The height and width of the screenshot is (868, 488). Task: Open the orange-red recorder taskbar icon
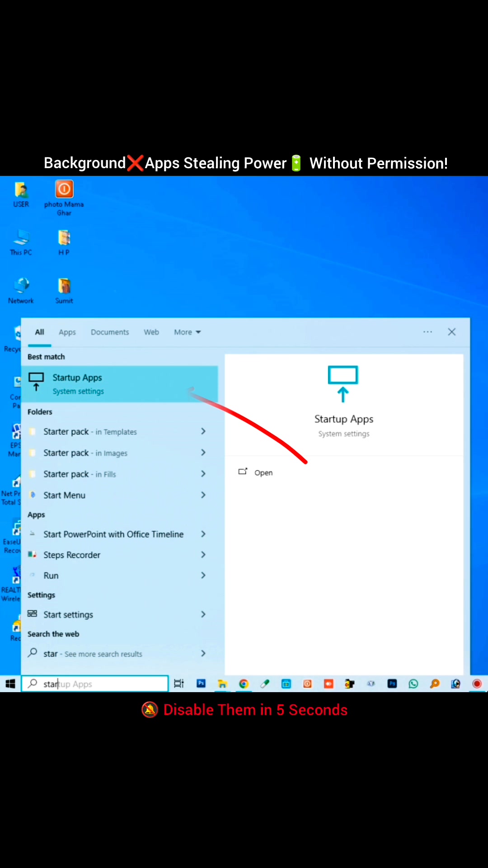pyautogui.click(x=328, y=684)
